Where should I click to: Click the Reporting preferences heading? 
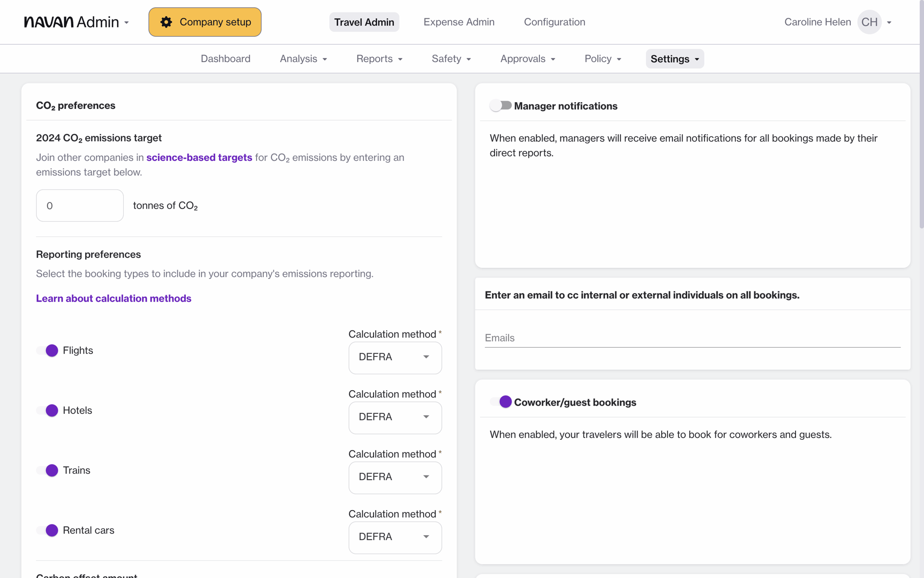[x=89, y=254]
